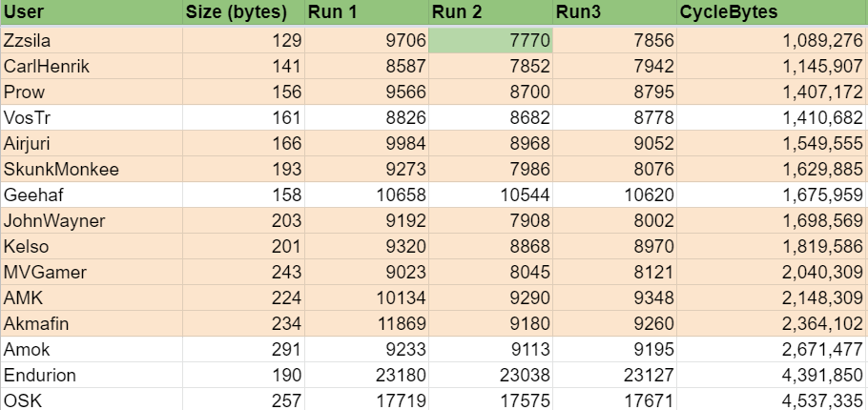Select the SkunkMonkee row name
Image resolution: width=868 pixels, height=410 pixels.
(x=92, y=170)
